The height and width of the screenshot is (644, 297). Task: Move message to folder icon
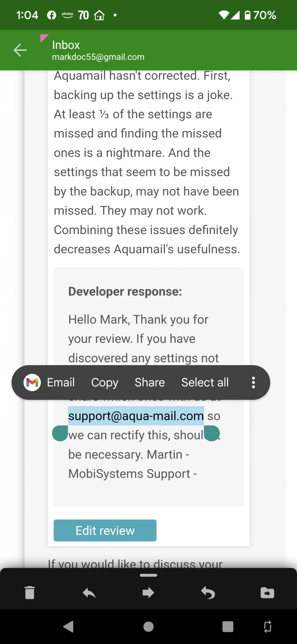[x=267, y=593]
